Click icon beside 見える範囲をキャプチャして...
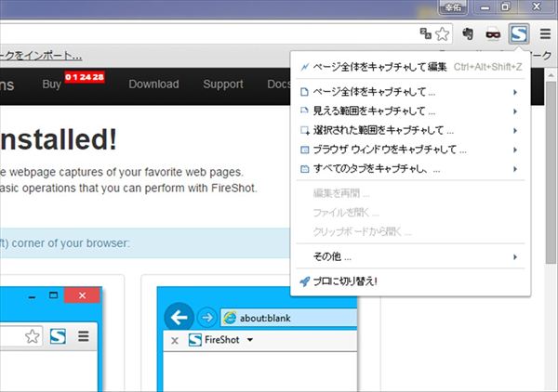This screenshot has height=392, width=558. 305,111
